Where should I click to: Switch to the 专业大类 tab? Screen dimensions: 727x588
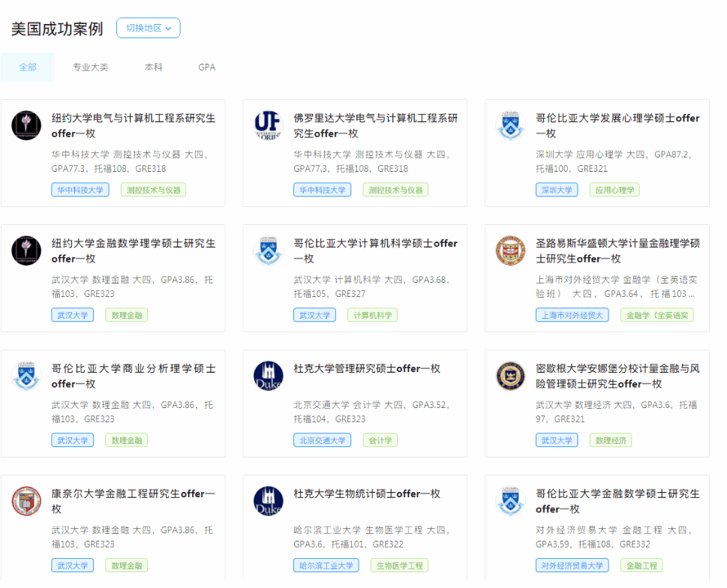click(x=90, y=67)
